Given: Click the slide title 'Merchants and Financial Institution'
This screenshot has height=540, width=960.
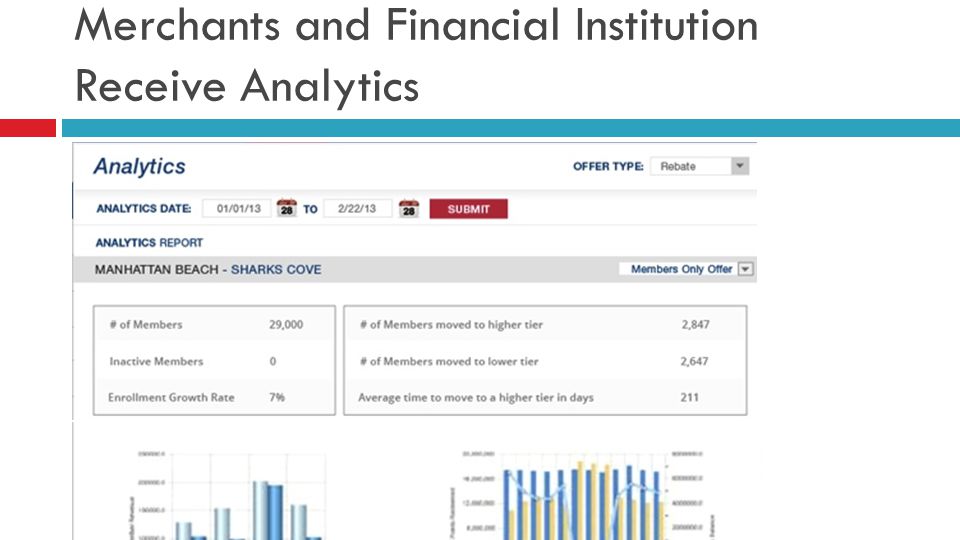Looking at the screenshot, I should tap(416, 26).
